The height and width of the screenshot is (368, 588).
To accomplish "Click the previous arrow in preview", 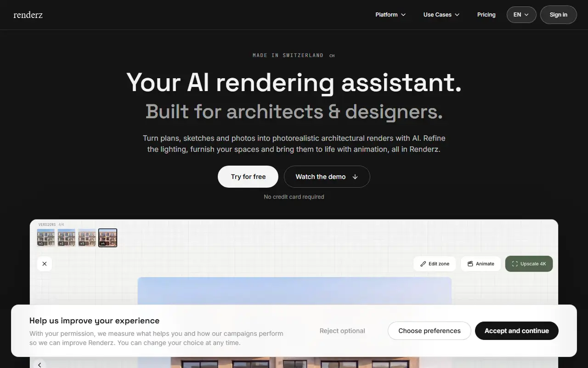I will tap(40, 365).
